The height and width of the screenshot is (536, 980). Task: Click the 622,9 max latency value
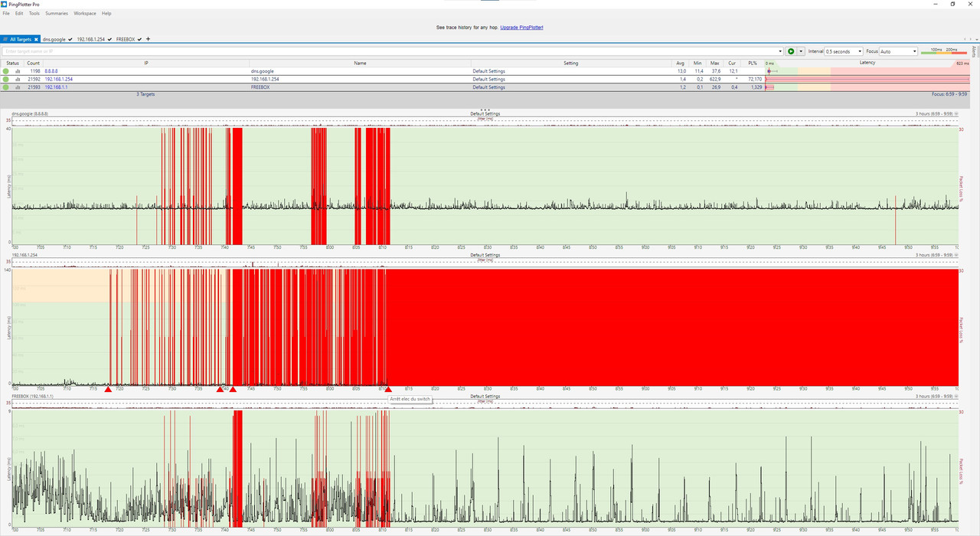pos(714,79)
